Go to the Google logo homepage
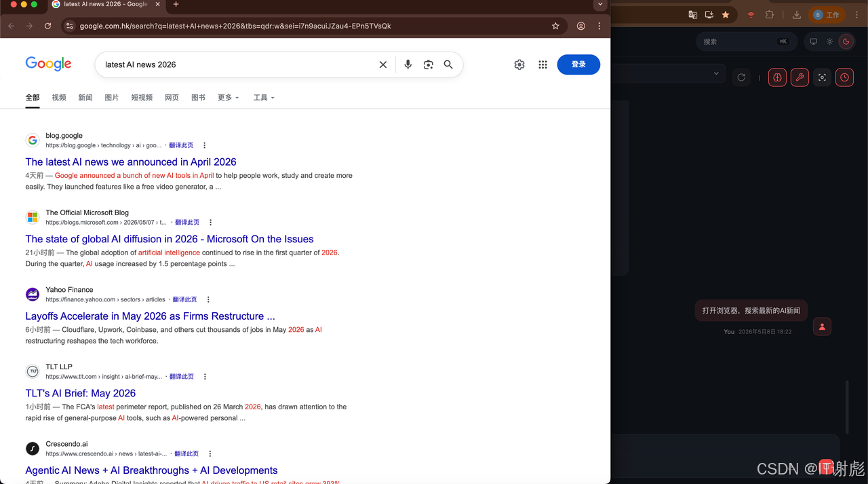Screen dimensions: 868x484 tap(48, 64)
